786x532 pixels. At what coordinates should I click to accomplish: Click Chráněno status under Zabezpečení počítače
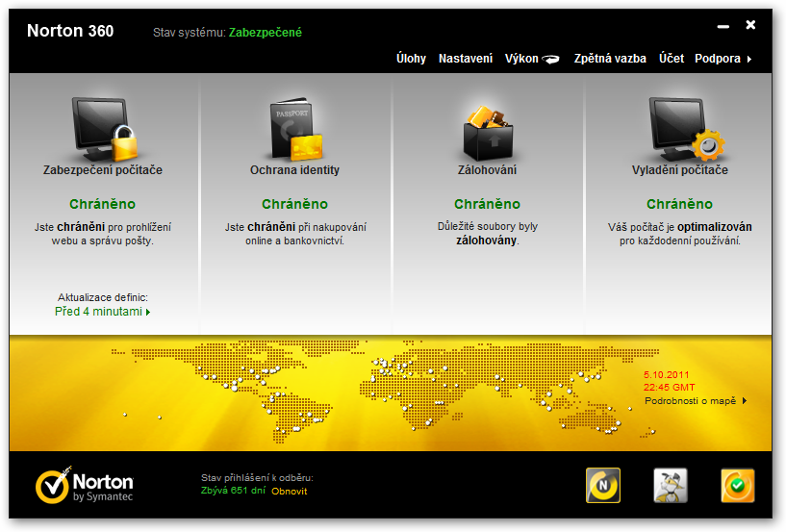103,204
